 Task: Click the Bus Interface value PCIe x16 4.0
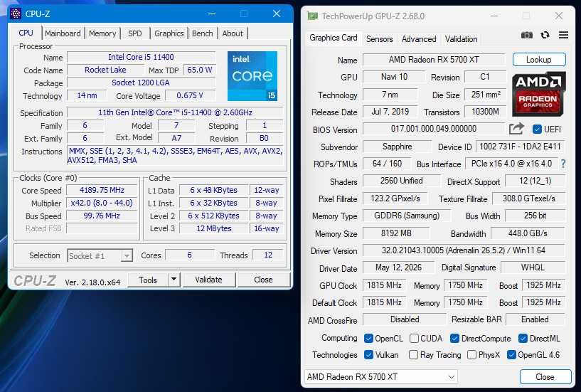[x=511, y=164]
